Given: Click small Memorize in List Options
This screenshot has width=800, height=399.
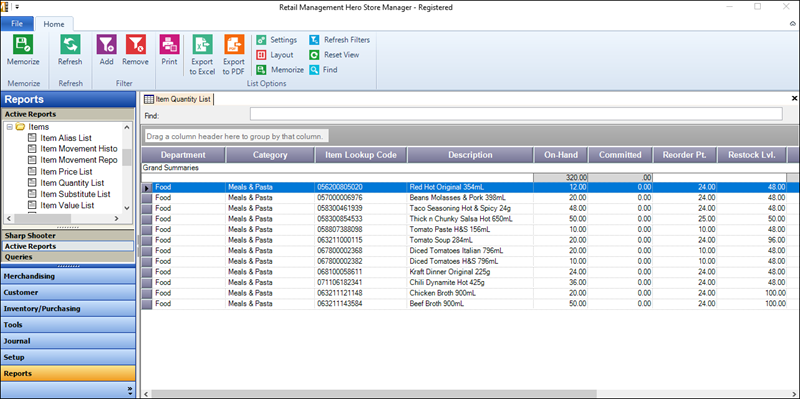Looking at the screenshot, I should coord(280,69).
